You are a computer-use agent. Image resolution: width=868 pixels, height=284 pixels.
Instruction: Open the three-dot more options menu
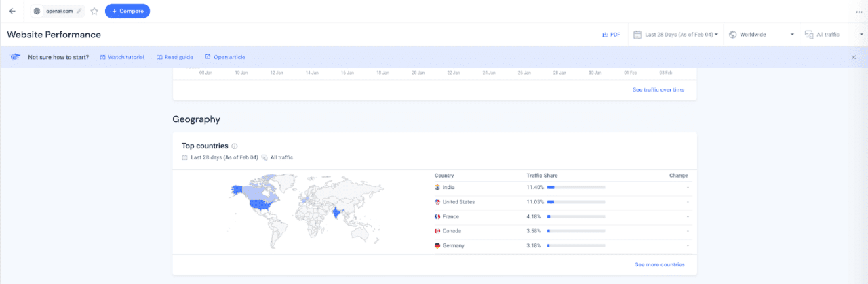(859, 12)
